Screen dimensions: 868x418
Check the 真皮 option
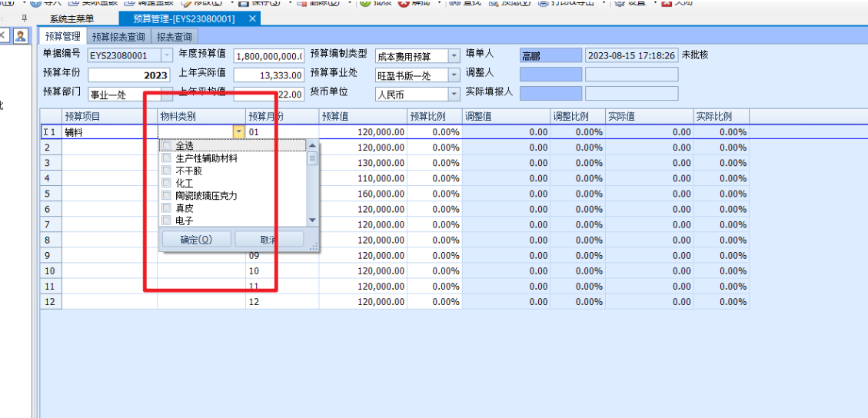click(x=166, y=208)
